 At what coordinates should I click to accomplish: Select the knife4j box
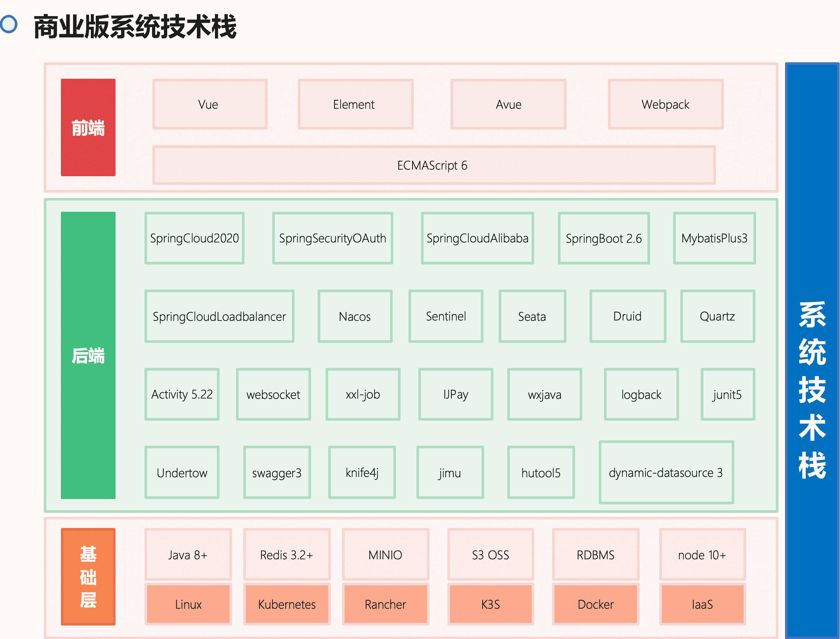tap(362, 472)
